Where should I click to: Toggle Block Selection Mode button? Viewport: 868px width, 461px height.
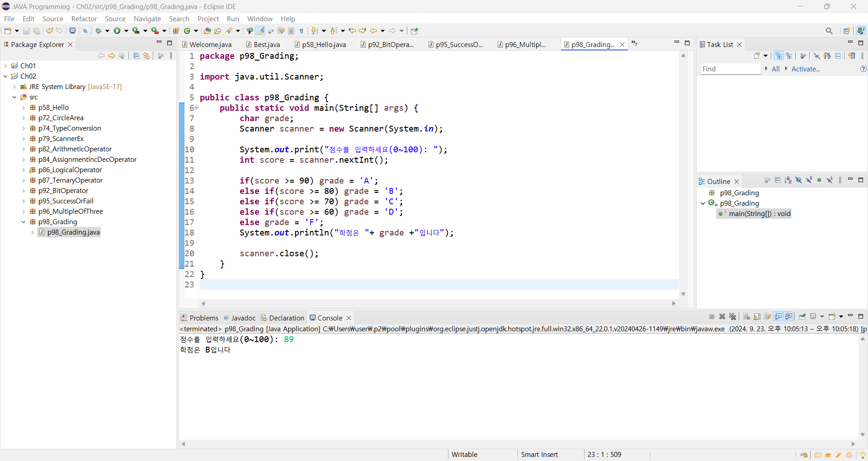[x=291, y=31]
